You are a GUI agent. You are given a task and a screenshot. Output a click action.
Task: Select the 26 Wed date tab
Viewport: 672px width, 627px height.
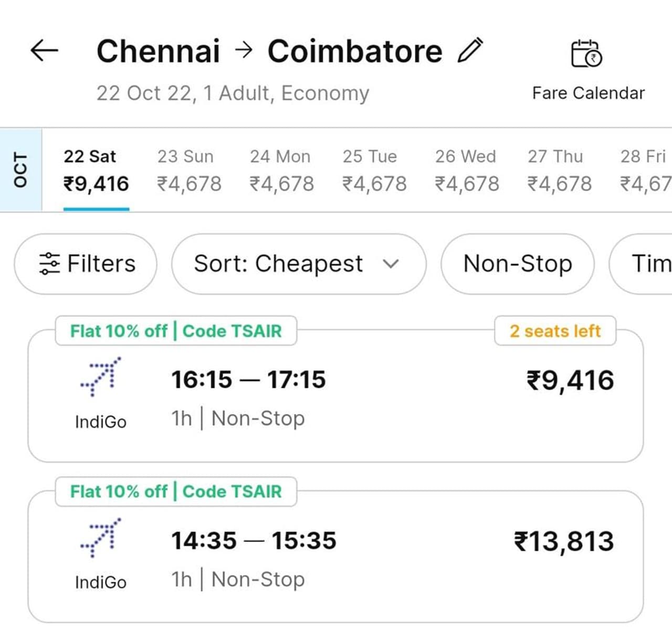467,171
